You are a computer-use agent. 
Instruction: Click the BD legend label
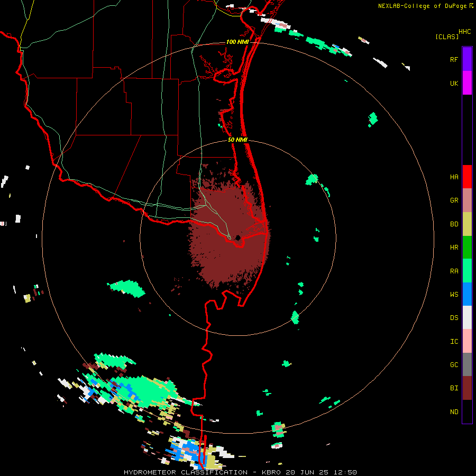point(454,224)
